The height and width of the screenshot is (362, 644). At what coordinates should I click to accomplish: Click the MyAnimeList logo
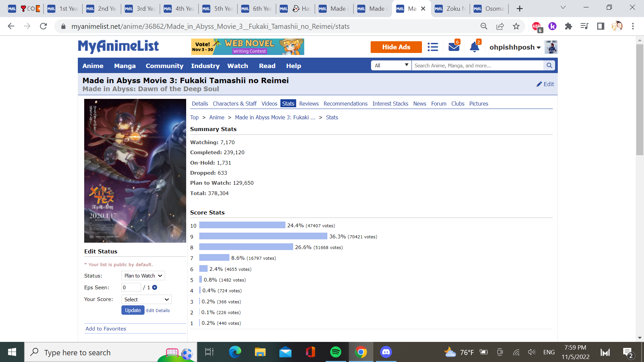point(118,46)
